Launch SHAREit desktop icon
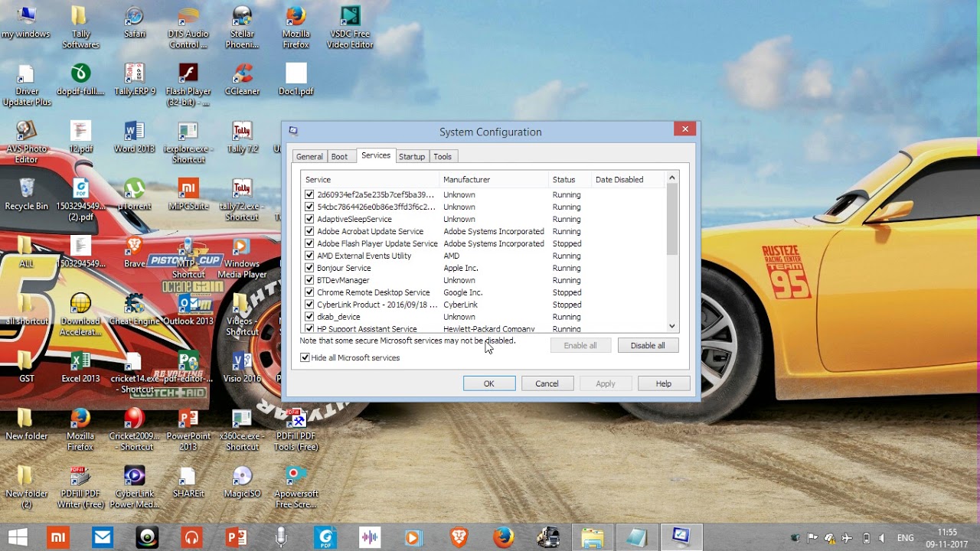 [x=188, y=481]
